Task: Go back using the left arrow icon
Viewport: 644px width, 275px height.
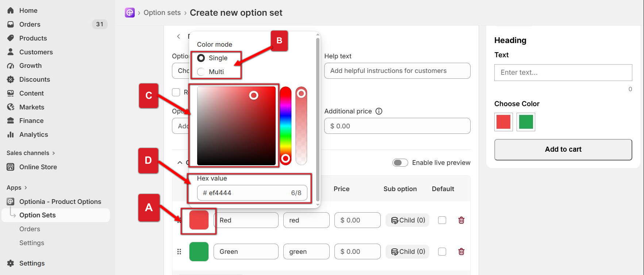Action: [179, 36]
